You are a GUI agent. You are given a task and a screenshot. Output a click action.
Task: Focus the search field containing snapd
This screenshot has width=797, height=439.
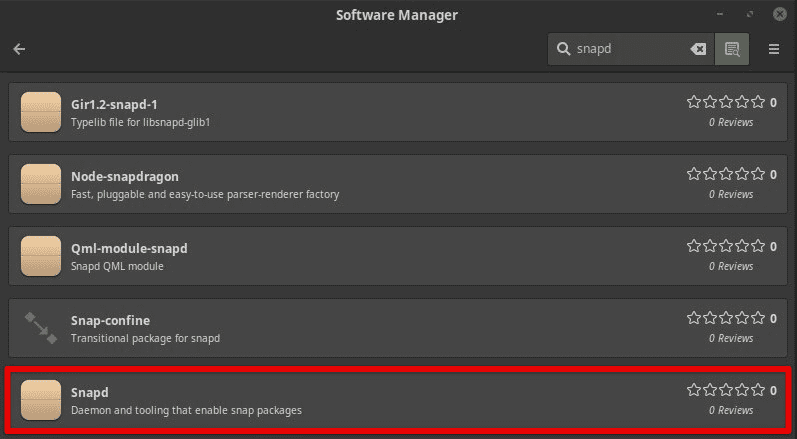click(631, 49)
